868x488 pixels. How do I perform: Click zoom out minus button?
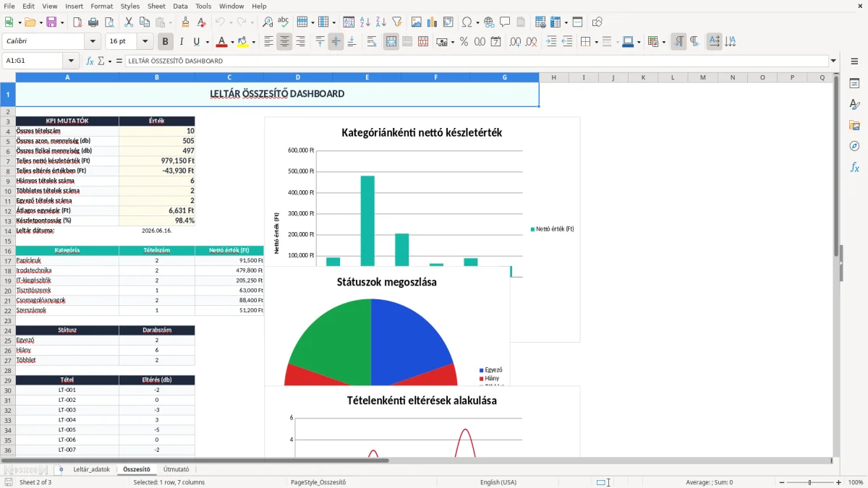tap(782, 482)
